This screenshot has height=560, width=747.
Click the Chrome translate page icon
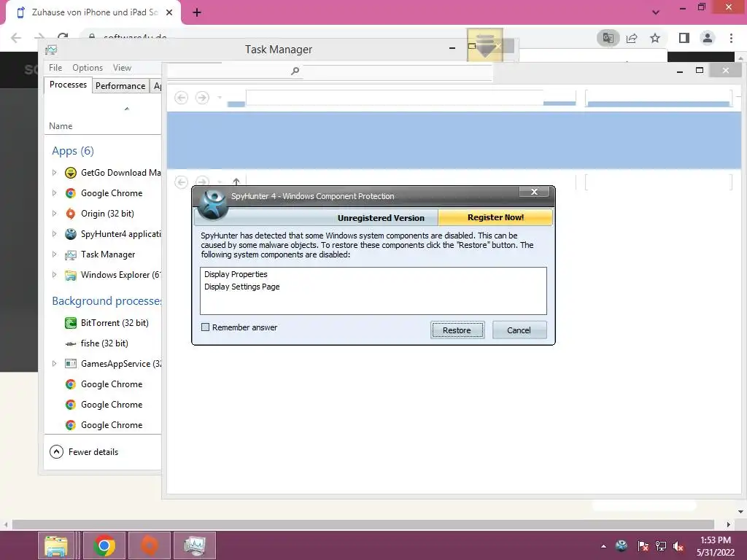[x=608, y=38]
